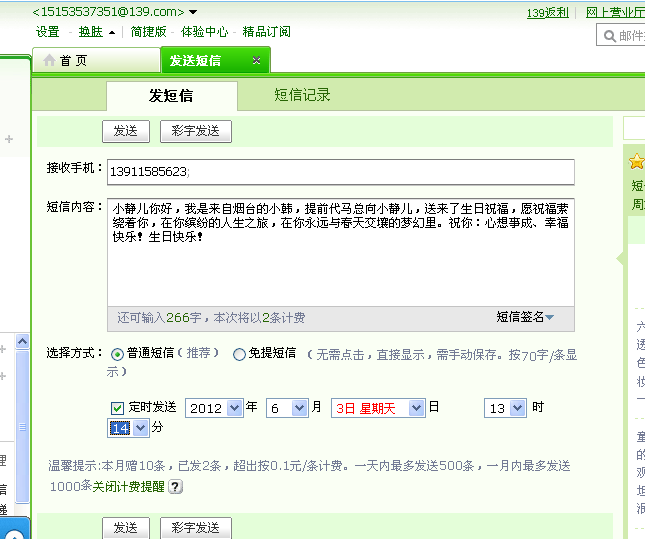Click the left sidebar scrollbar thumb

pos(22,426)
